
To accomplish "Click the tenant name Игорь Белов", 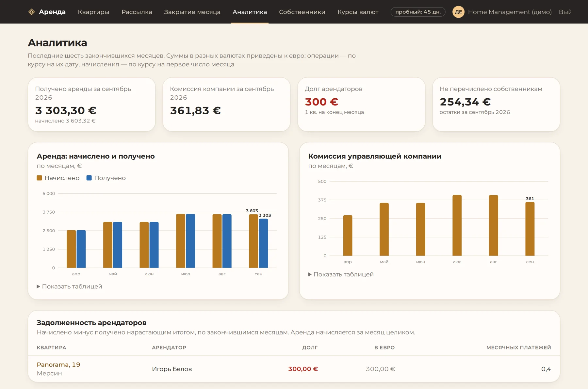I will 172,369.
